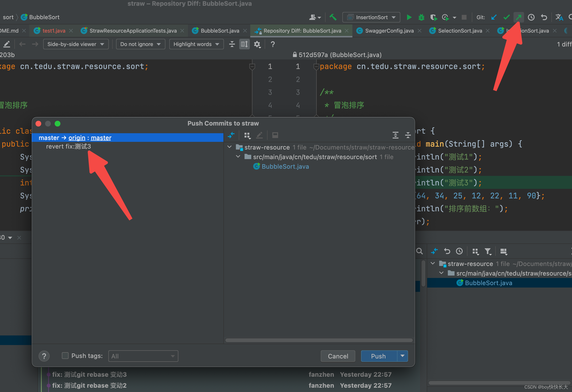Click the master target branch link
The width and height of the screenshot is (572, 392).
tap(101, 138)
